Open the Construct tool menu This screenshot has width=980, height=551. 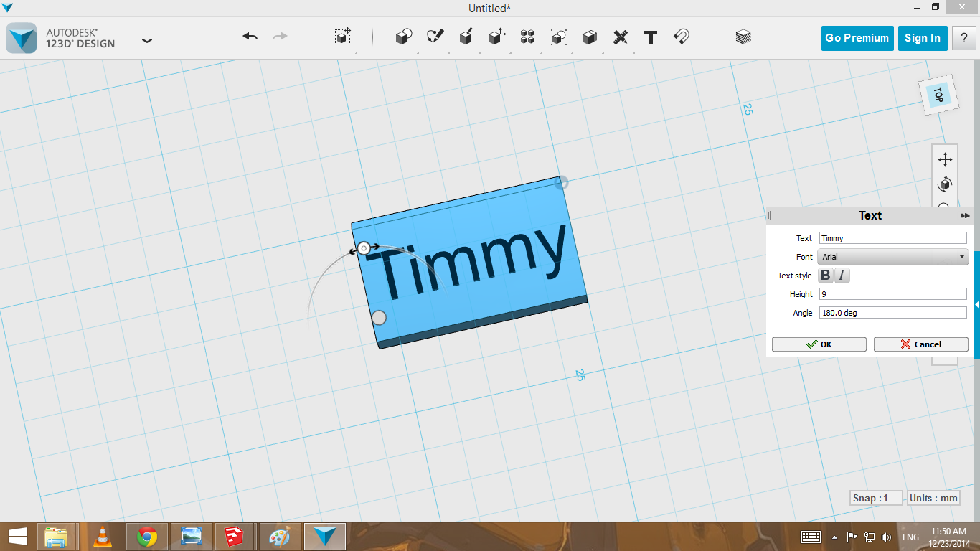(466, 37)
